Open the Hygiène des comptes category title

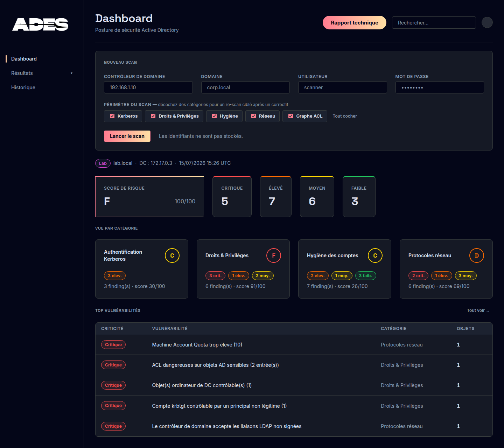[332, 255]
